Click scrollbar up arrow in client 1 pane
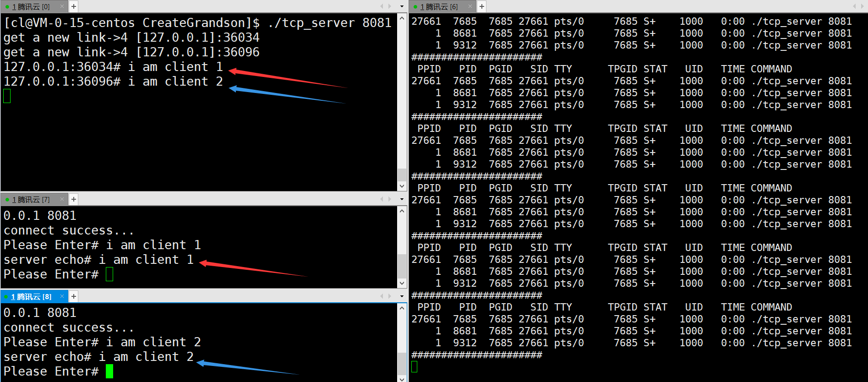868x382 pixels. coord(402,211)
